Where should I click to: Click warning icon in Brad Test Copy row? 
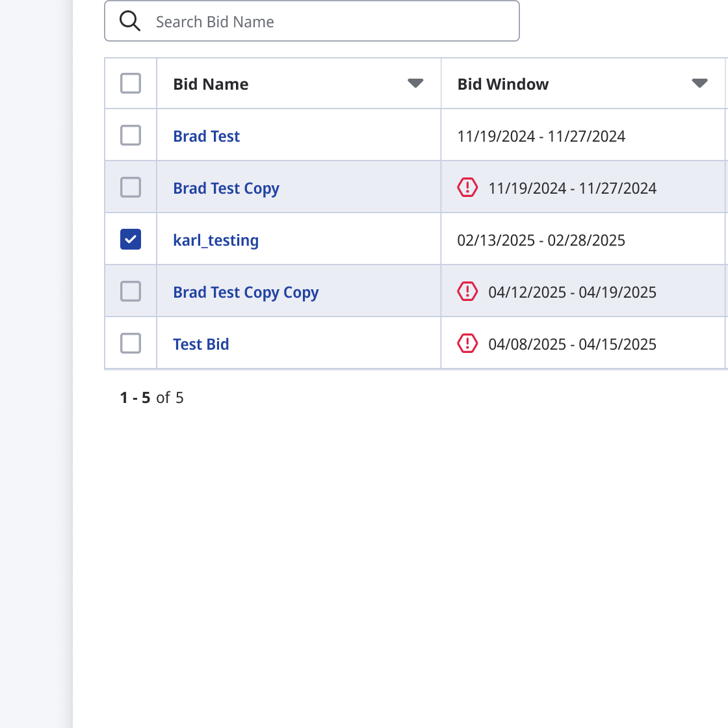coord(467,188)
